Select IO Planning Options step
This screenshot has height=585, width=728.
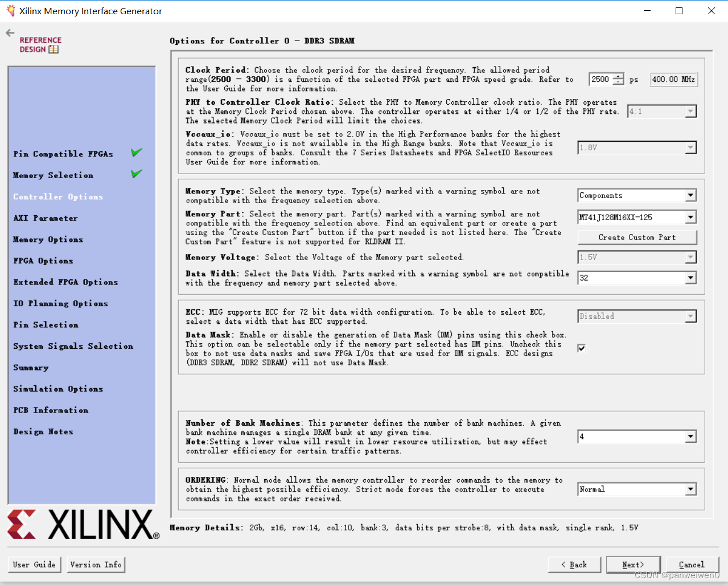pos(60,303)
